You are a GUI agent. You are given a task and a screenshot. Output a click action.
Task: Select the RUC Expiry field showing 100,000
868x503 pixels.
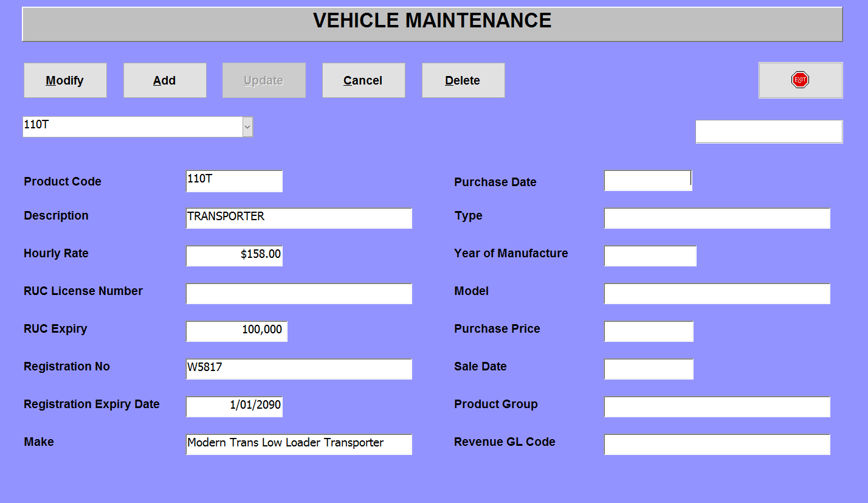236,331
